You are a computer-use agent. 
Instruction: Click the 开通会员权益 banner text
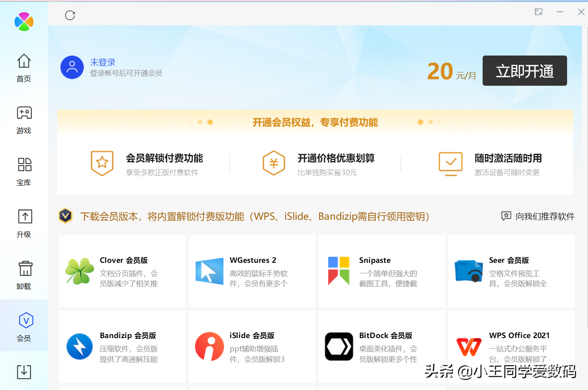tap(315, 122)
